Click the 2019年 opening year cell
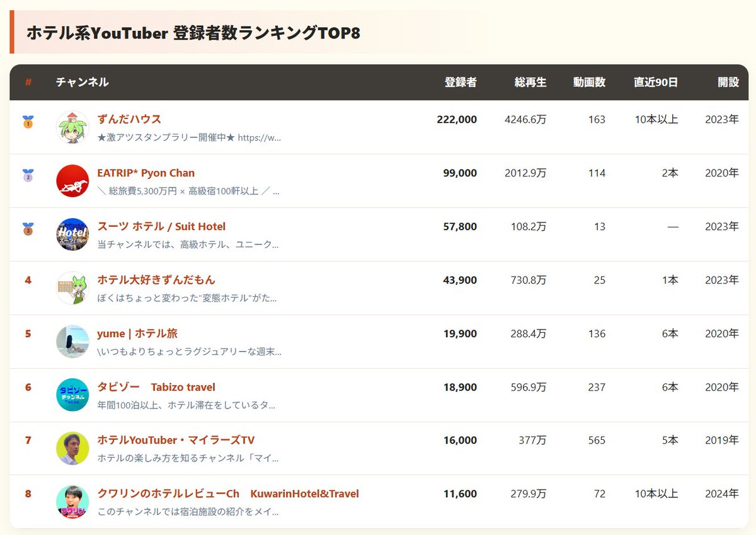This screenshot has height=535, width=756. [x=722, y=440]
